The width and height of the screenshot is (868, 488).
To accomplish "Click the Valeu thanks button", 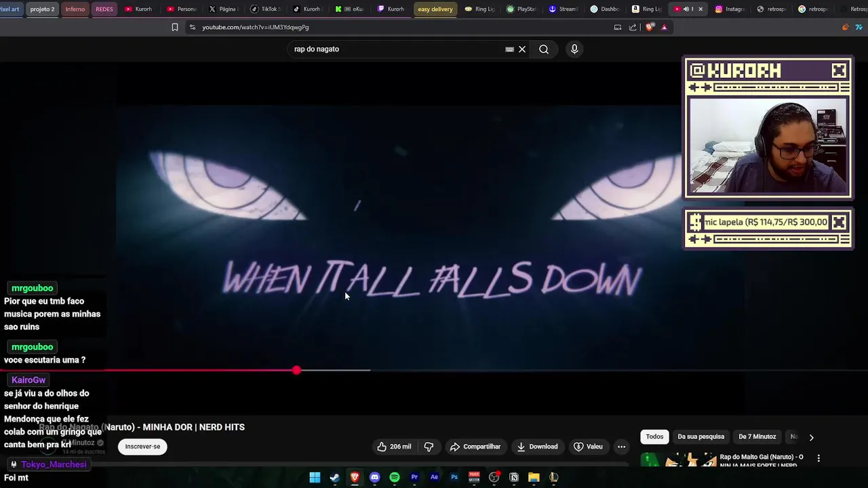I will point(588,447).
